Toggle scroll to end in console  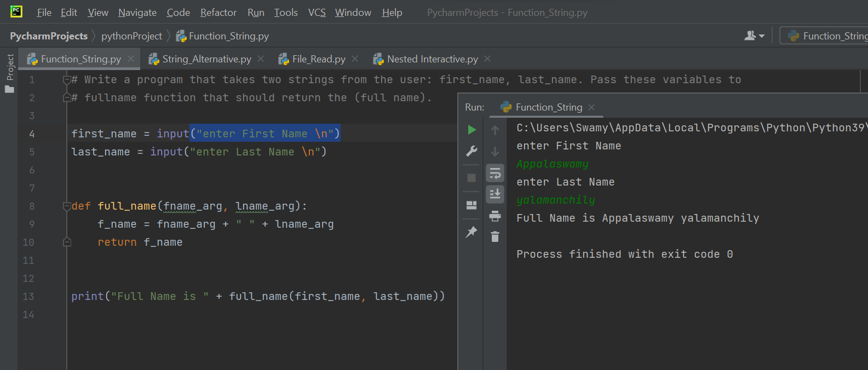click(x=495, y=194)
